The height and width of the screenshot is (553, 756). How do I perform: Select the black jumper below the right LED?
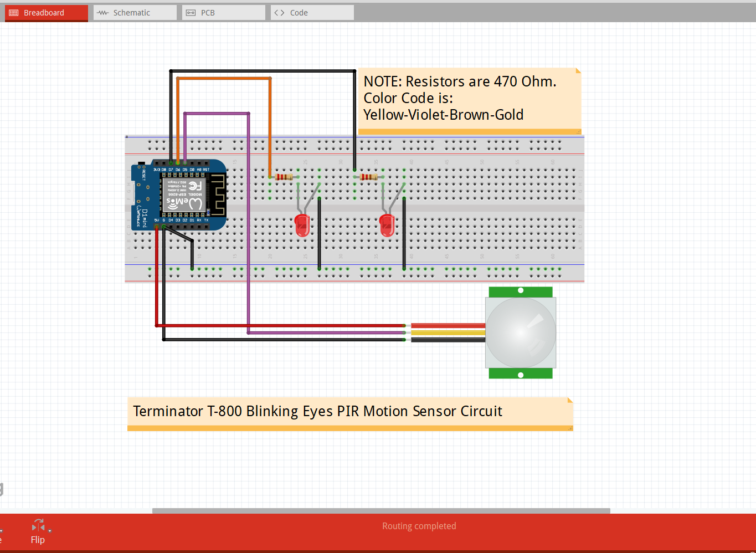(404, 233)
